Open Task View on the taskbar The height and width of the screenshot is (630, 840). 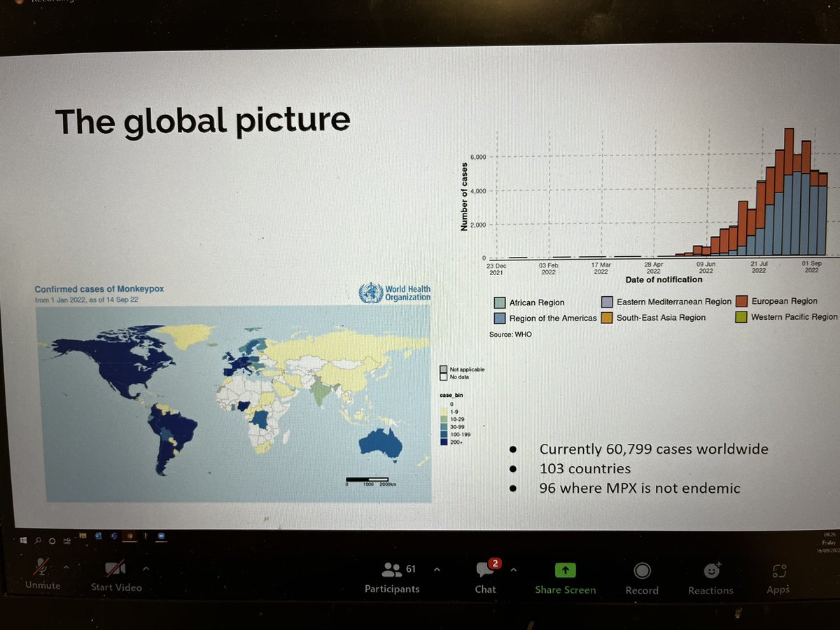point(67,541)
